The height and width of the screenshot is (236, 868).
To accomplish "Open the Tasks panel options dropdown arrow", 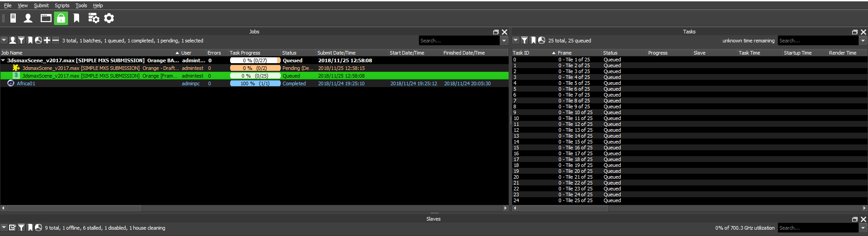I will click(516, 41).
